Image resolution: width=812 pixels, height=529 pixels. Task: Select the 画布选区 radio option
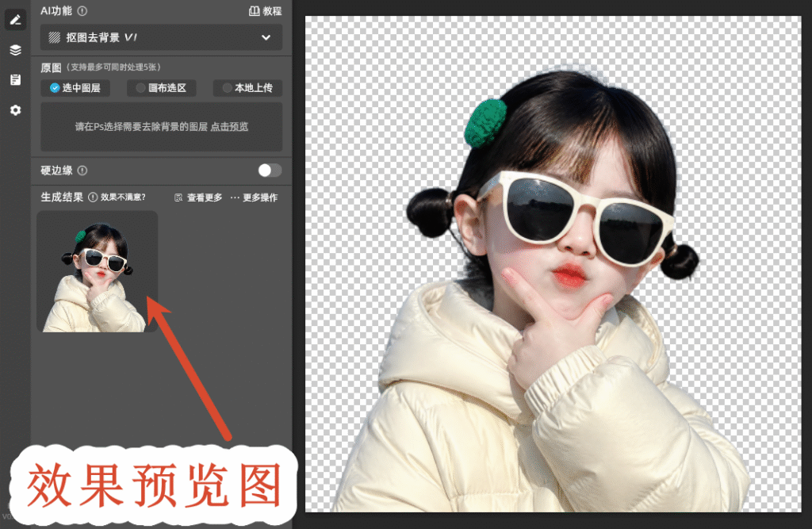[x=162, y=88]
